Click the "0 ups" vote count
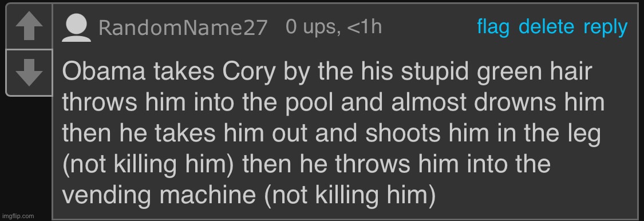Viewport: 644px width, 221px height. point(313,27)
